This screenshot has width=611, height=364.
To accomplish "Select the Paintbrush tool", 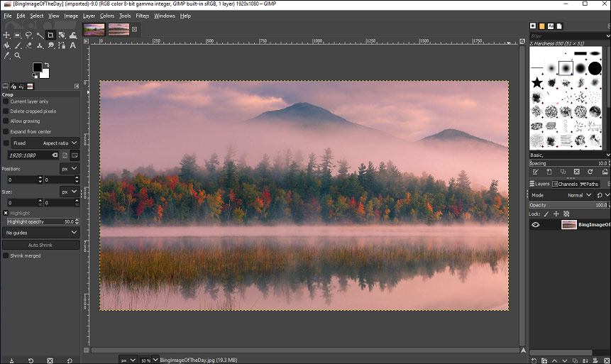I will click(18, 45).
